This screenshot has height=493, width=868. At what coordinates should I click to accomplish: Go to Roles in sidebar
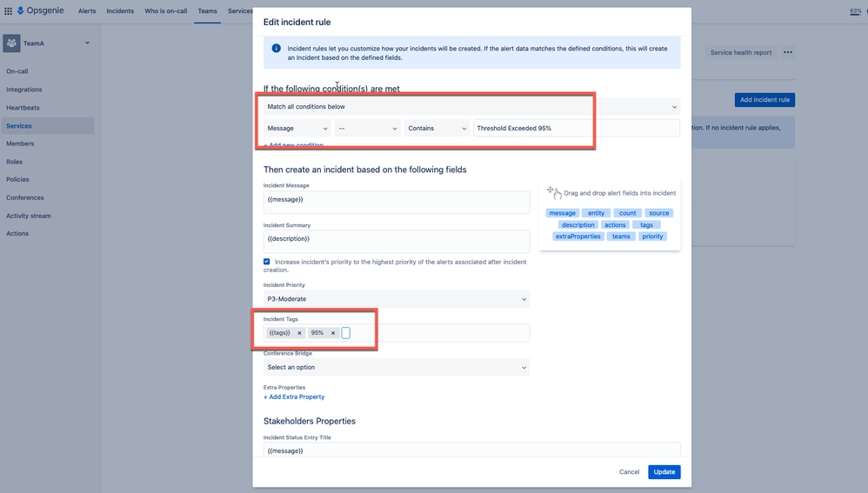(15, 162)
